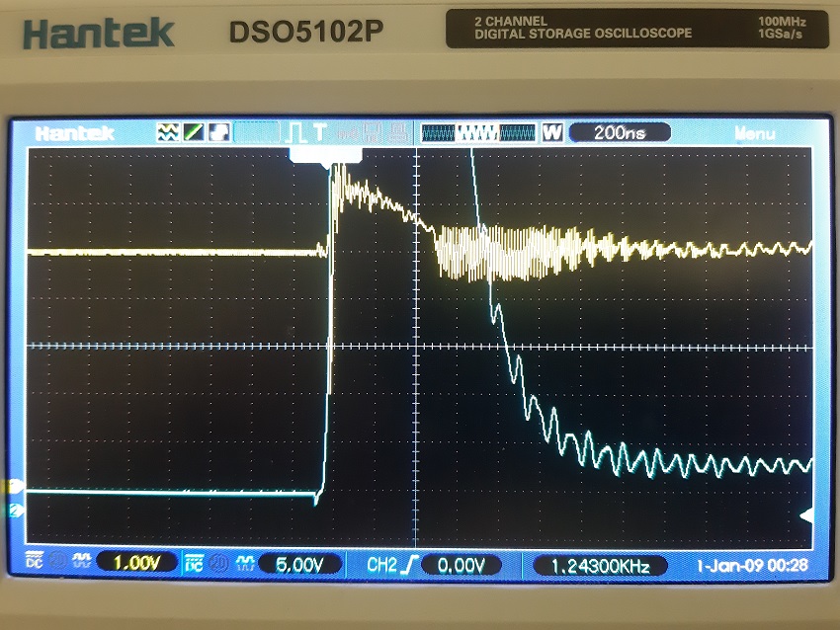Click the CH2 cyan ground level marker
This screenshot has height=630, width=840.
coord(15,511)
